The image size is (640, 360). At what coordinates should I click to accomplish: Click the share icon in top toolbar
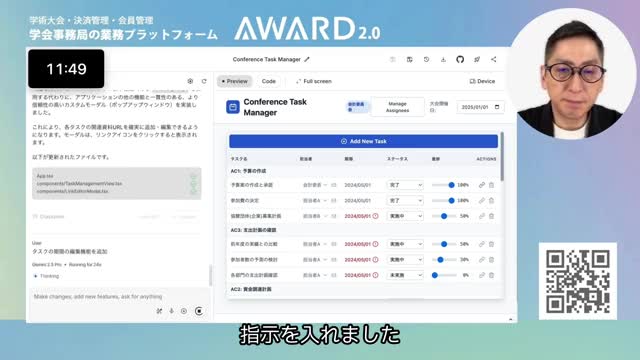pos(493,60)
